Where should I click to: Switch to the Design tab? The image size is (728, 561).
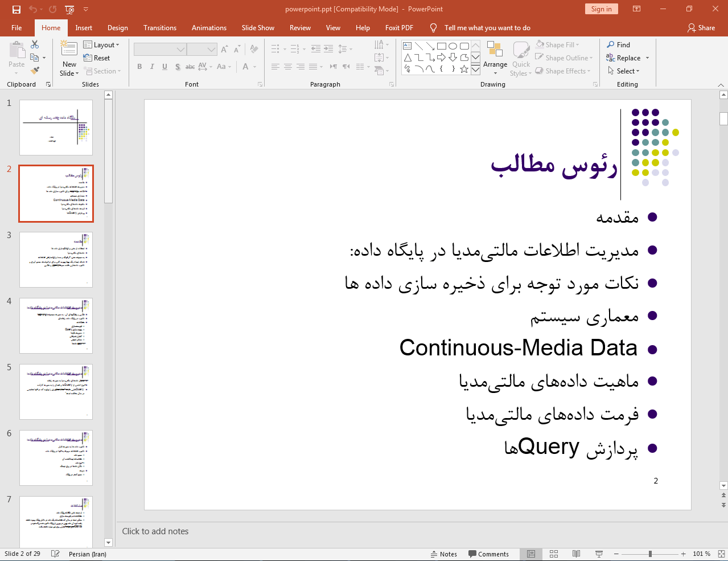(117, 28)
